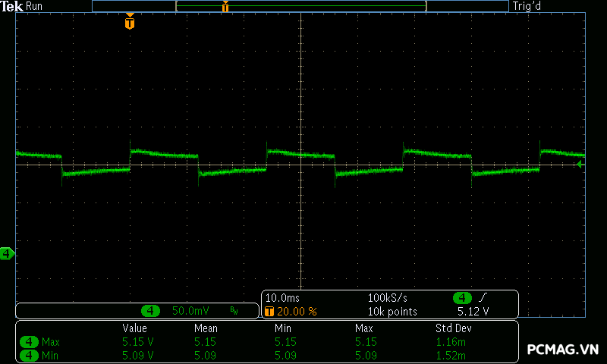Click the channel 4 badge beside 50.0mV

(x=151, y=311)
